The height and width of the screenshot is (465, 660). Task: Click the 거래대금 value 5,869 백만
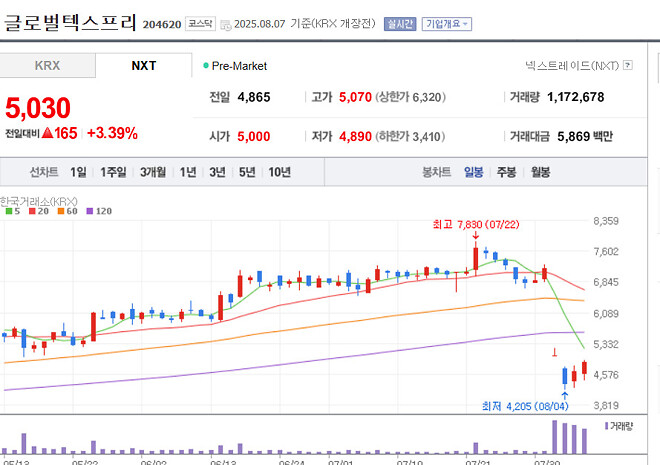[585, 136]
